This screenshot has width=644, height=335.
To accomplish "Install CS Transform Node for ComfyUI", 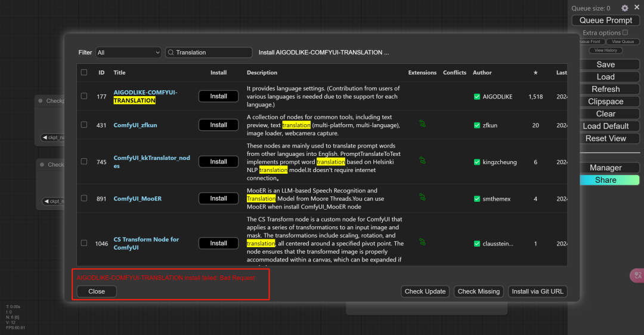I will click(218, 243).
